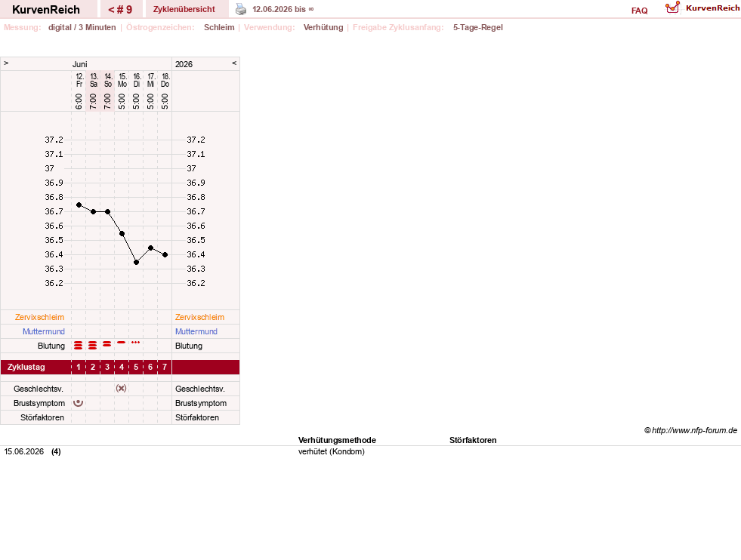The image size is (741, 560).
Task: Click the temperature point on June 17
Action: (151, 248)
